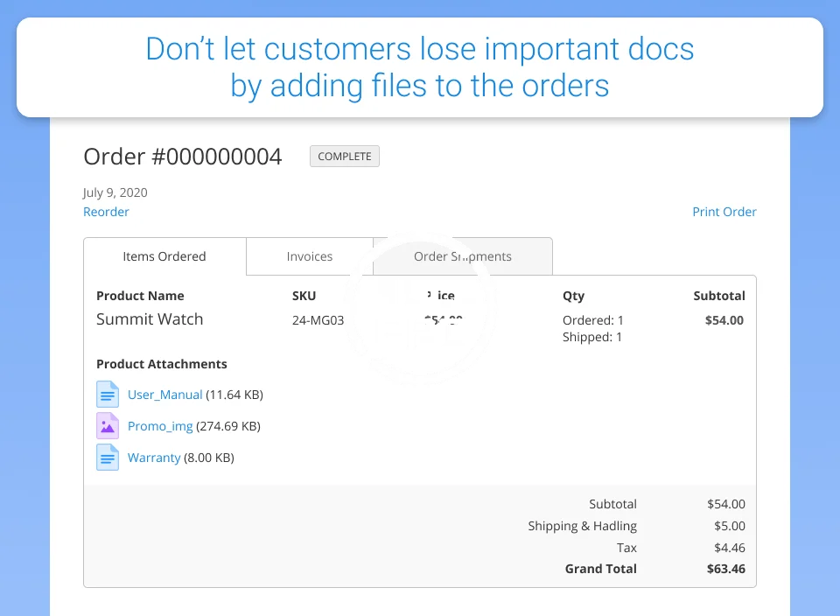Click the Order #000000004 heading
The image size is (840, 616).
coord(183,157)
